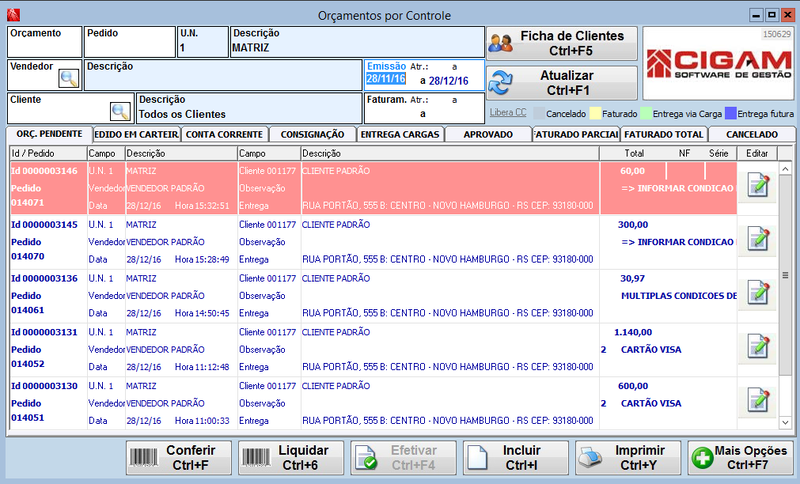This screenshot has height=484, width=800.
Task: Click MULTIPLAS CONDICOES text in Pedido 014061
Action: [x=679, y=296]
